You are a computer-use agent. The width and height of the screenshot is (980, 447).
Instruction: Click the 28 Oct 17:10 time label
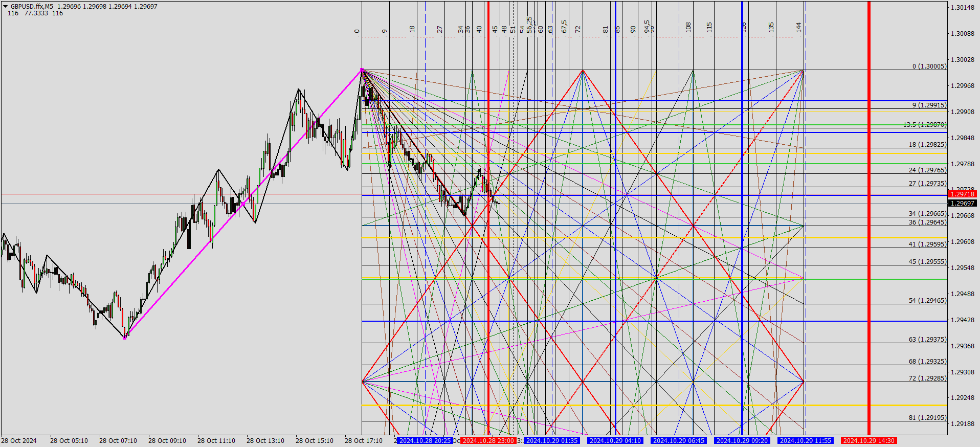point(364,441)
